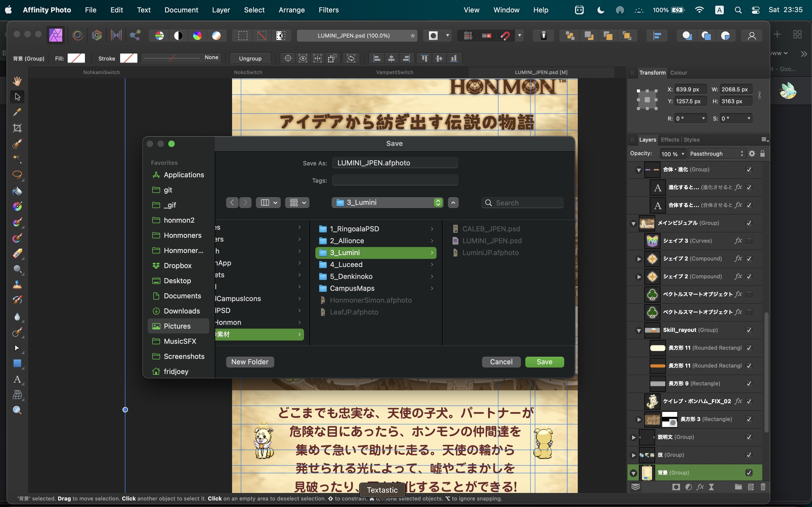The width and height of the screenshot is (812, 507).
Task: Open the 3_Lumini location dropdown
Action: pos(387,202)
